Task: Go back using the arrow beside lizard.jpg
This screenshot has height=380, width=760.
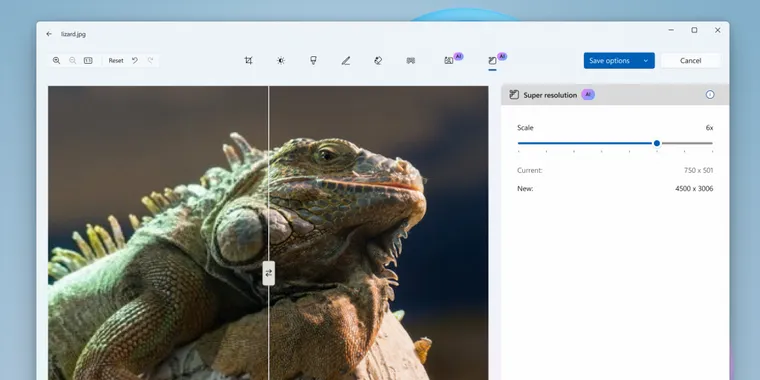Action: pyautogui.click(x=49, y=34)
